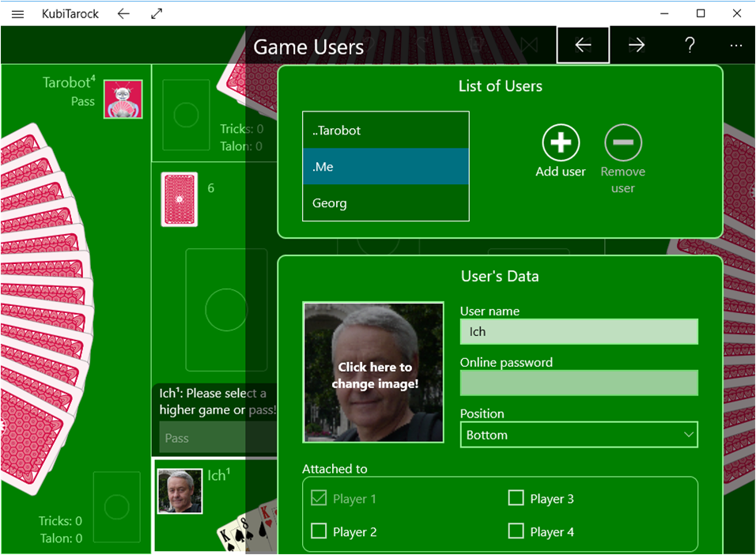Viewport: 756px width, 555px height.
Task: Select Georg in the user list
Action: click(385, 203)
